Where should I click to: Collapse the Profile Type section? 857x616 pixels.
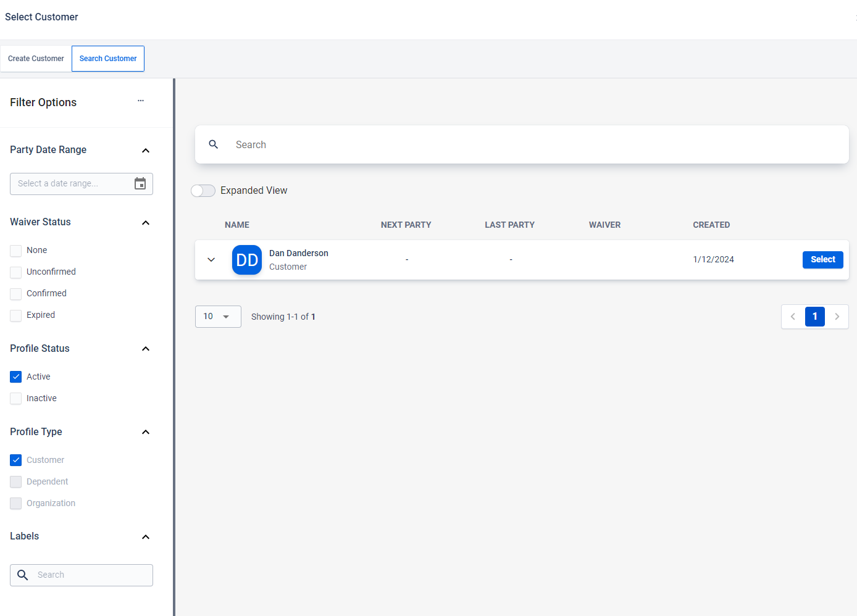coord(146,432)
